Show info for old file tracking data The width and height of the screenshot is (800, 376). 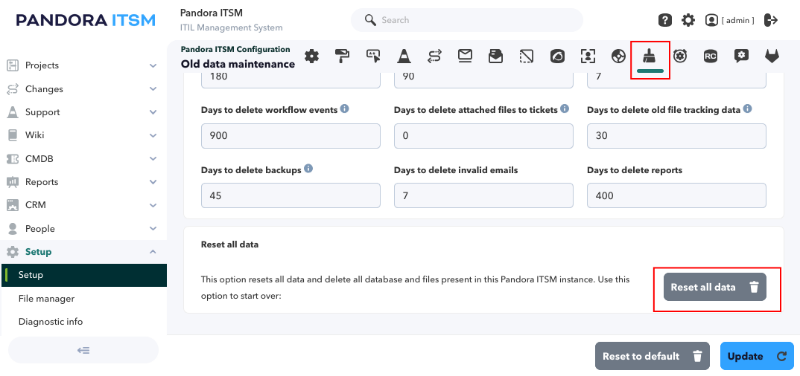[x=747, y=109]
